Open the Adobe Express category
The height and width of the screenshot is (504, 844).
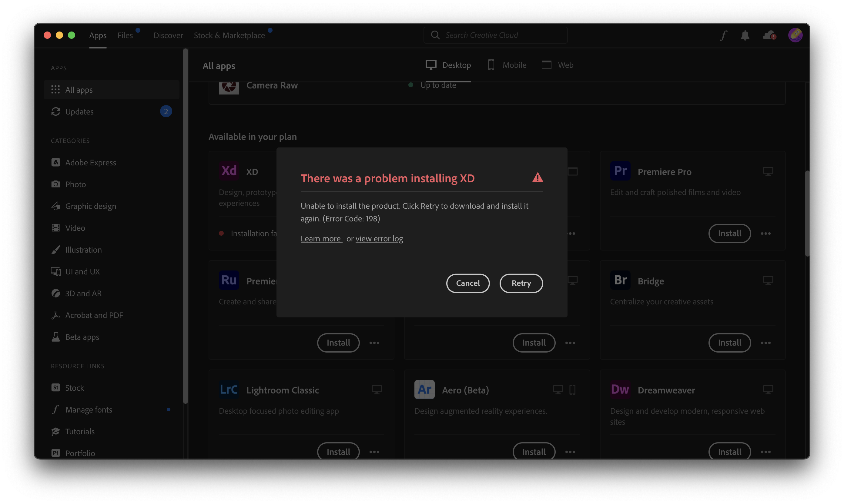(x=112, y=162)
